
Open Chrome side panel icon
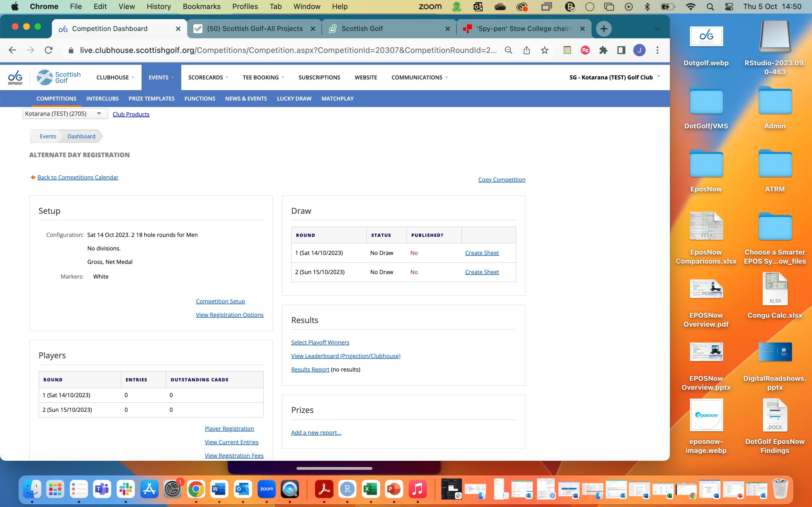coord(621,50)
